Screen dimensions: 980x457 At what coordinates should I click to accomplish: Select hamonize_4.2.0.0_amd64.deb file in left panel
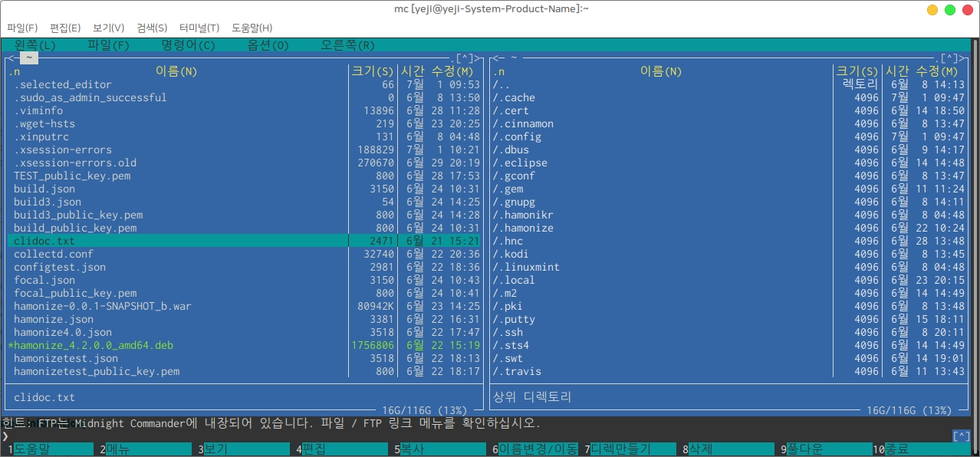click(x=94, y=346)
